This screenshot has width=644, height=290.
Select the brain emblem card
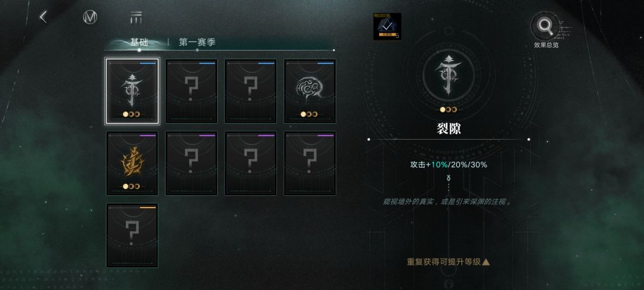coord(310,91)
